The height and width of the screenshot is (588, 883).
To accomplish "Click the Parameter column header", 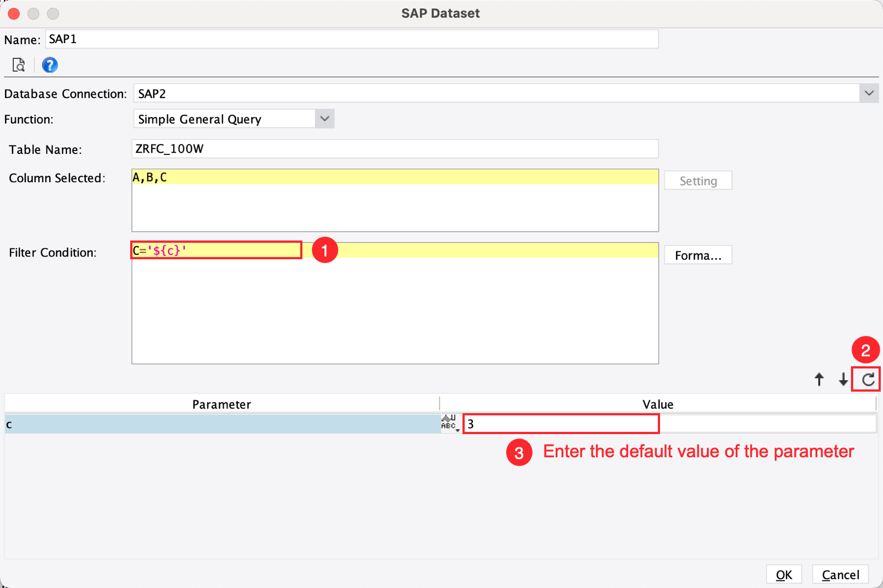I will click(x=222, y=404).
